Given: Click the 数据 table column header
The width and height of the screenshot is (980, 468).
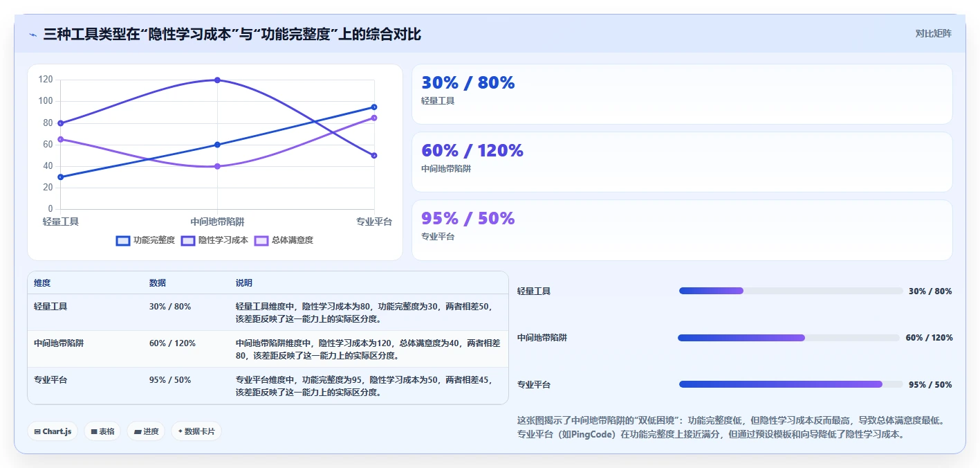Looking at the screenshot, I should tap(158, 283).
